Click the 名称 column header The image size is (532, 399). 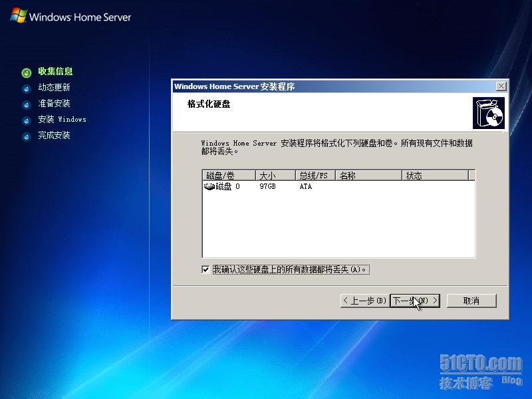point(369,176)
